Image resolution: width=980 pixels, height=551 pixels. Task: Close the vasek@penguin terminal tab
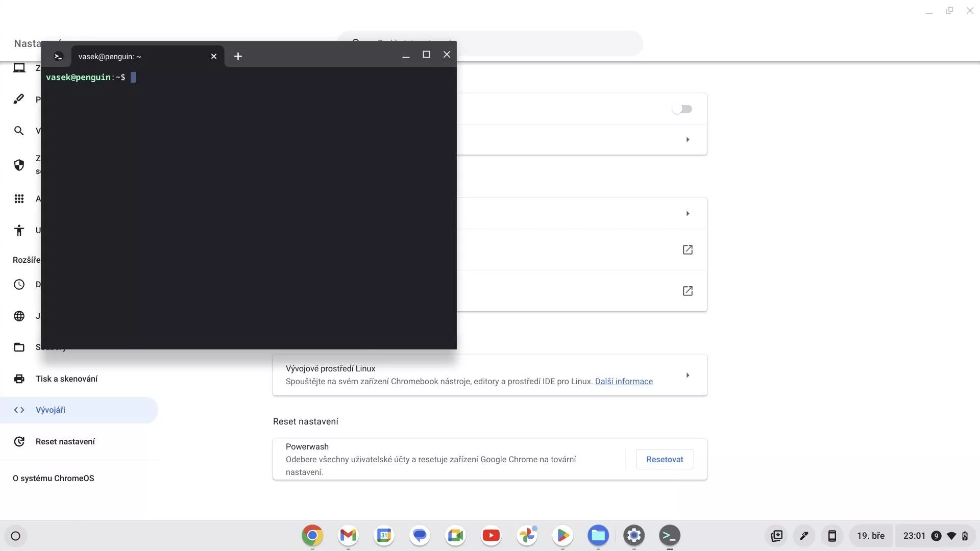tap(214, 56)
